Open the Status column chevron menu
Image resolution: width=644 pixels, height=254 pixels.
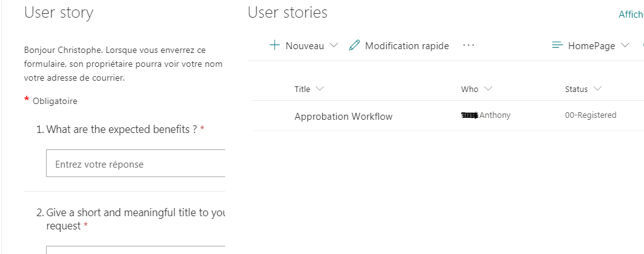(597, 89)
